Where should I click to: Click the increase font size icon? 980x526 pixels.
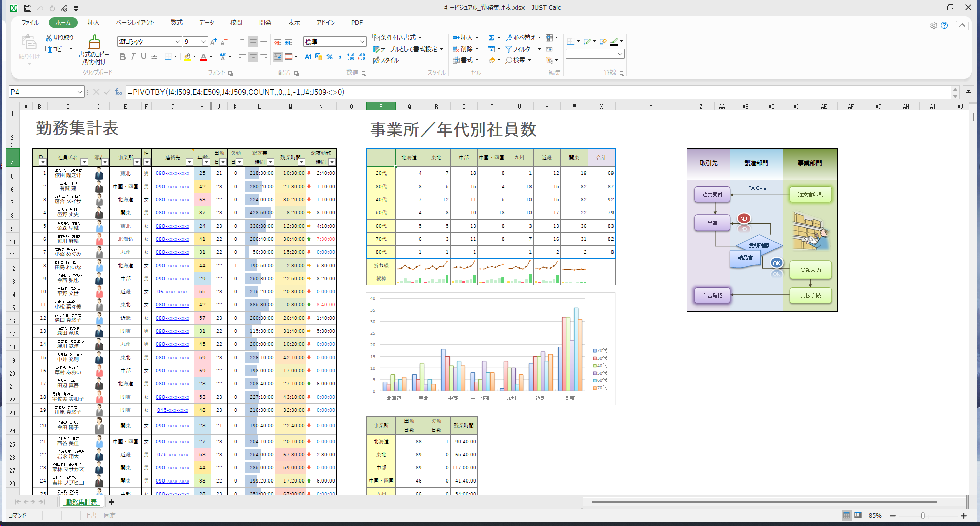pyautogui.click(x=213, y=42)
